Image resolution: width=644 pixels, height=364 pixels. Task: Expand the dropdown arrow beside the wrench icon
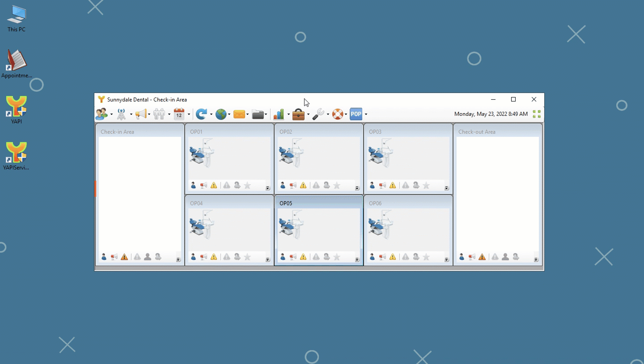pos(328,114)
